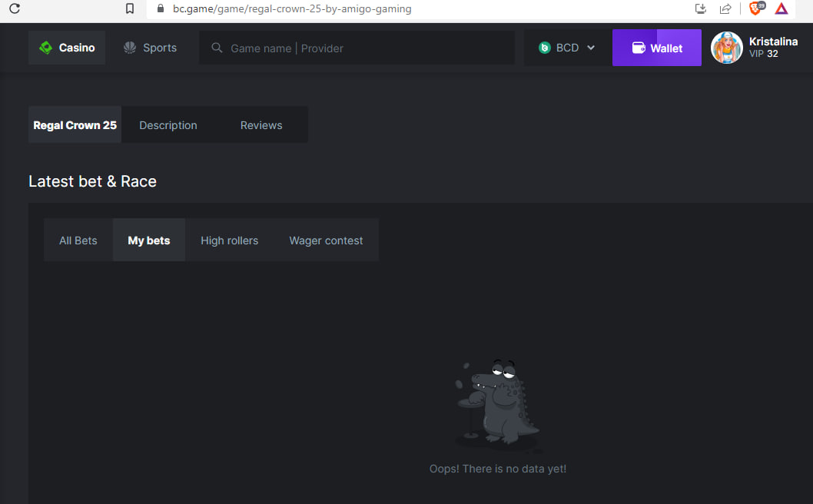Click the green BCD coin icon
813x504 pixels.
pos(545,48)
